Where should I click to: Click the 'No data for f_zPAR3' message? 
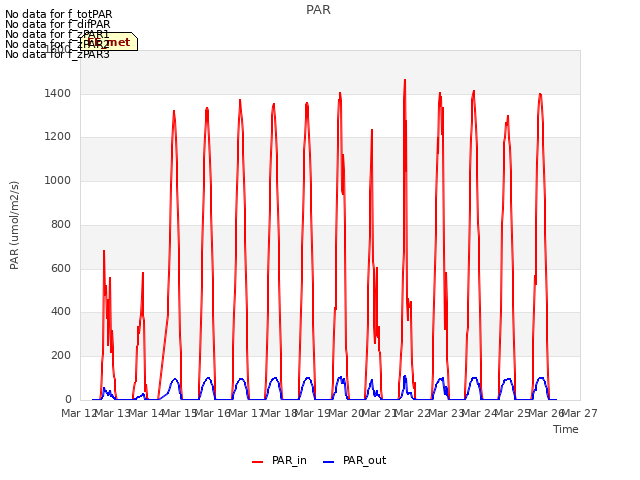click(x=58, y=54)
